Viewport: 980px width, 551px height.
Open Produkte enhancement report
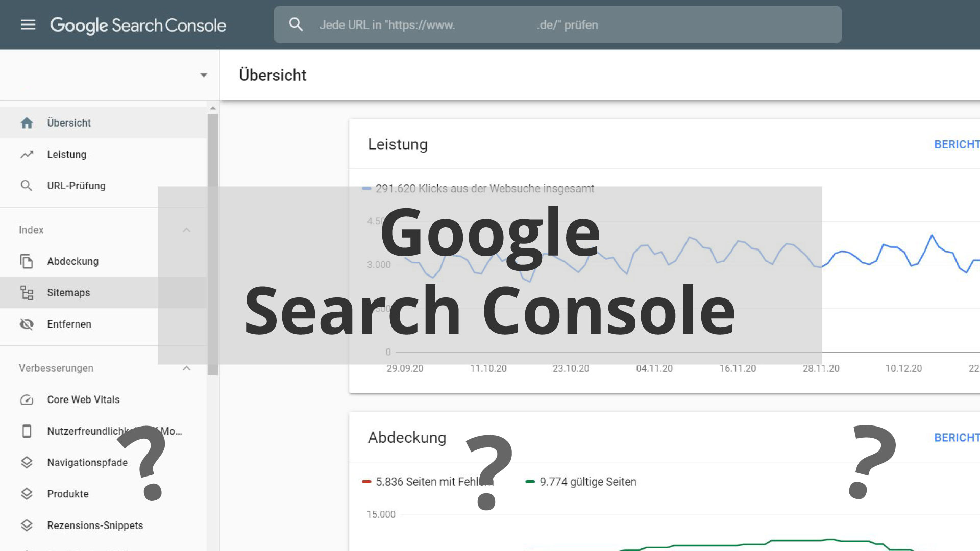[x=103, y=494]
